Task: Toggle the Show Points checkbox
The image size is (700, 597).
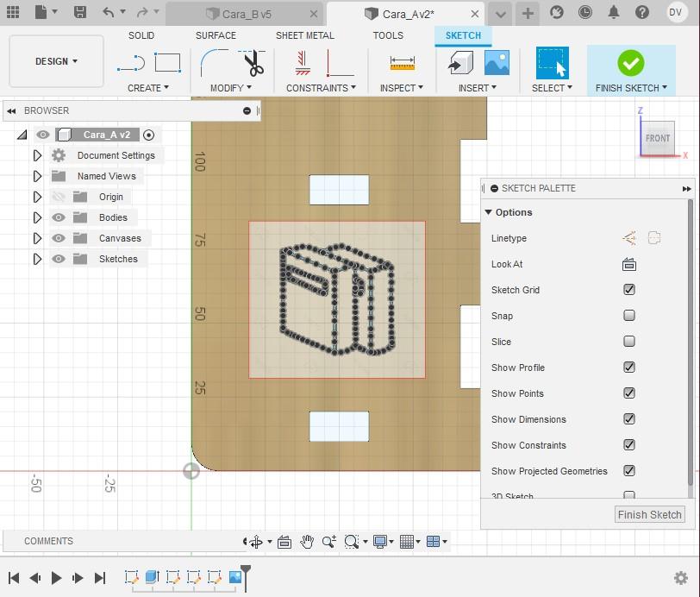Action: (629, 393)
